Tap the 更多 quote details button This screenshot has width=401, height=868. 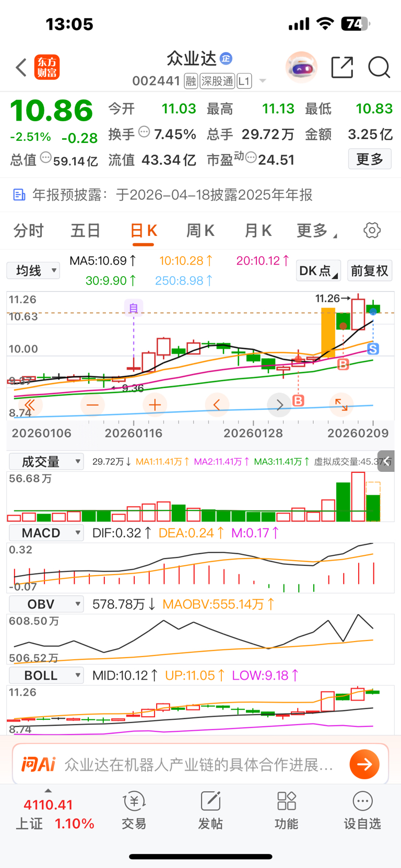370,159
